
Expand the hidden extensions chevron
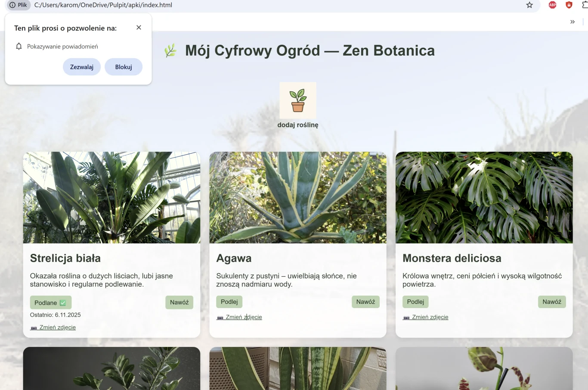tap(573, 21)
